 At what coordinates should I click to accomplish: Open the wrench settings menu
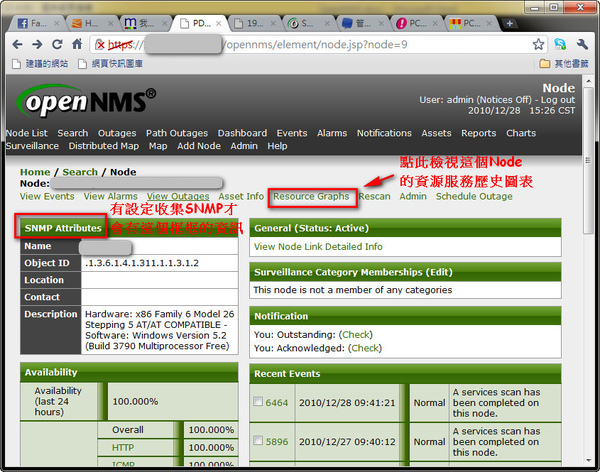582,44
